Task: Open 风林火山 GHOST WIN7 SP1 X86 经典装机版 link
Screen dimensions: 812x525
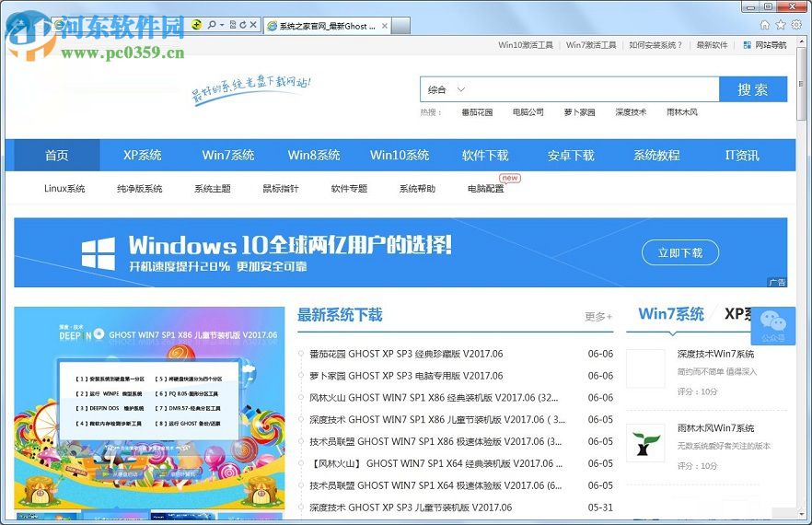Action: 434,398
